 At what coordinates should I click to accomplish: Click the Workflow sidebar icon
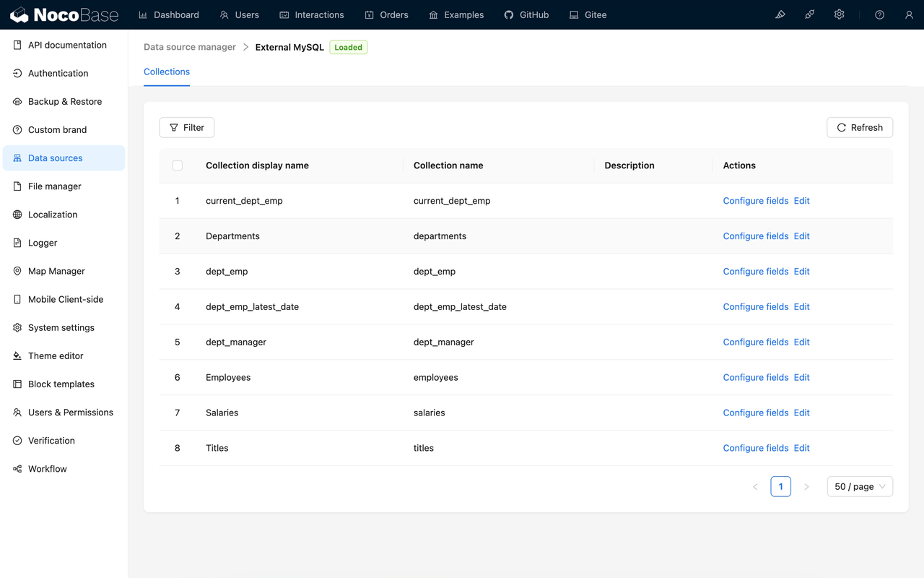click(x=17, y=469)
